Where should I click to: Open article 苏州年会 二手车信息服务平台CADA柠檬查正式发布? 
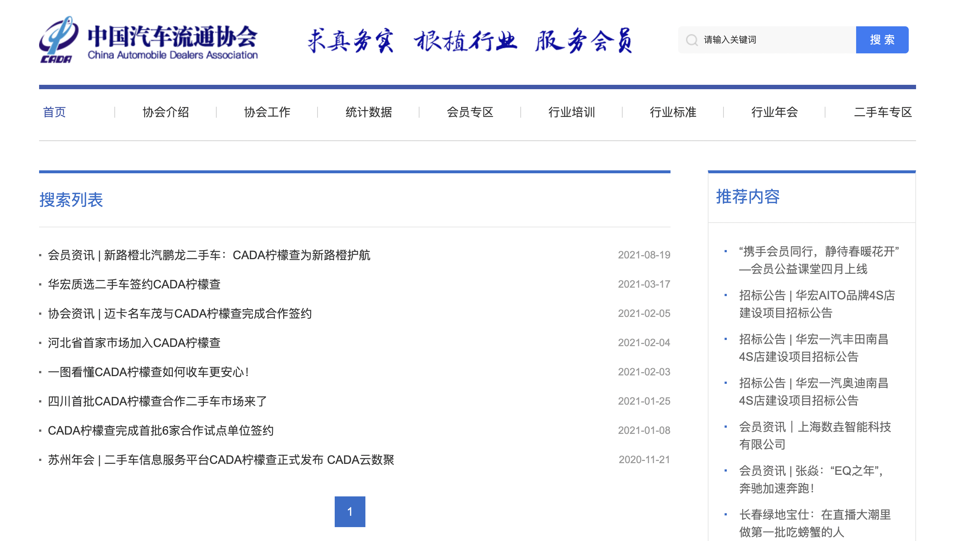pos(221,460)
